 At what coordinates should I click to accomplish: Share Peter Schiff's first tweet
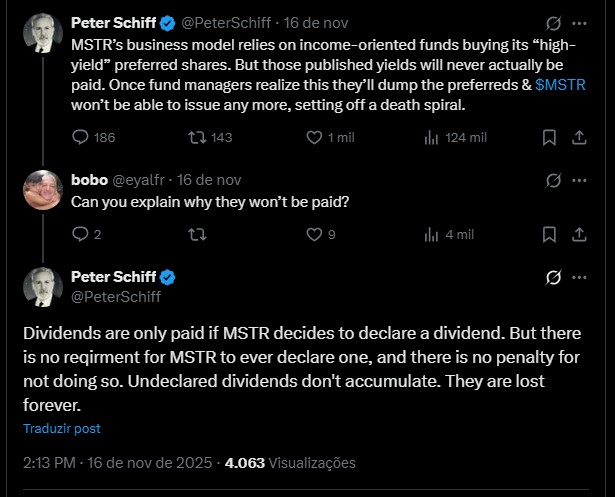pos(579,137)
